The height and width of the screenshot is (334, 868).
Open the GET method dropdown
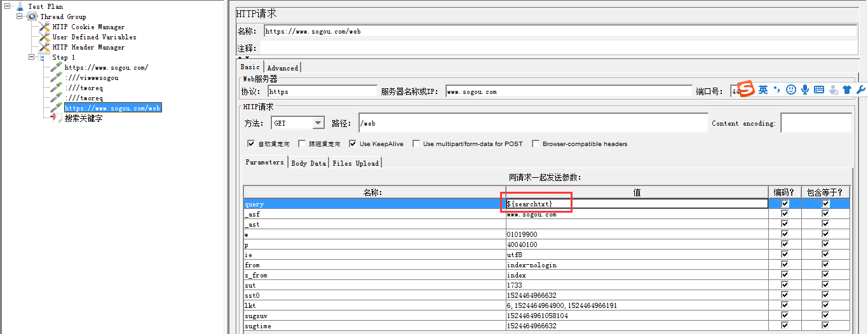[318, 123]
